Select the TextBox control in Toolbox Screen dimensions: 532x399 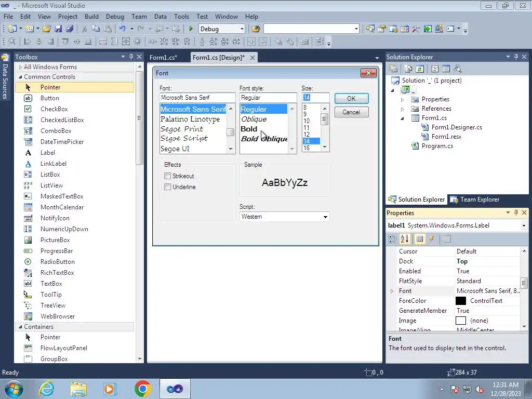51,283
